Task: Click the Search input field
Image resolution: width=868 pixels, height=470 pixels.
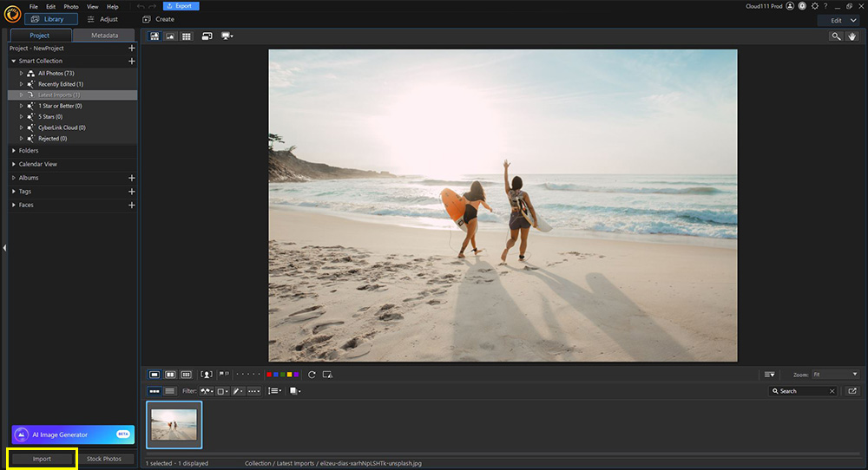Action: tap(803, 391)
